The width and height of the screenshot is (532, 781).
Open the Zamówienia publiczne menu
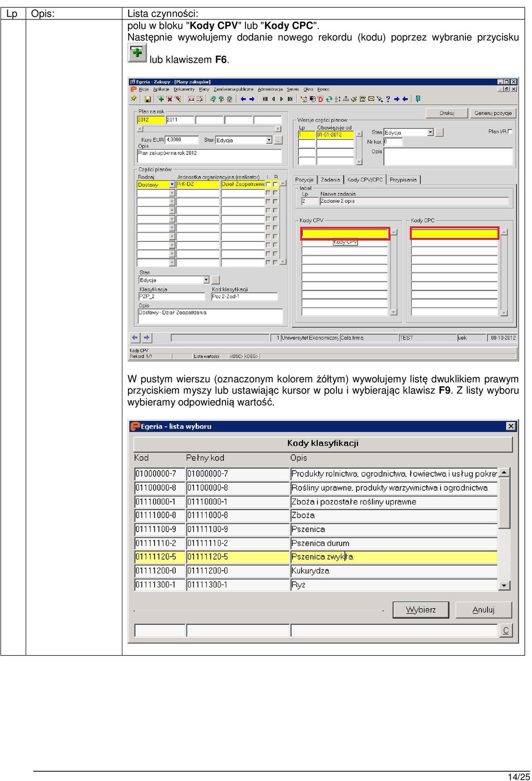click(x=233, y=89)
